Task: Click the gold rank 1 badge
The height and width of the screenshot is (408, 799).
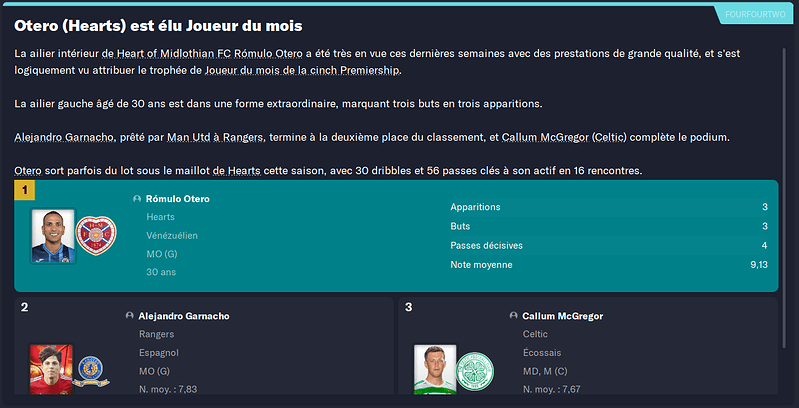Action: (24, 191)
